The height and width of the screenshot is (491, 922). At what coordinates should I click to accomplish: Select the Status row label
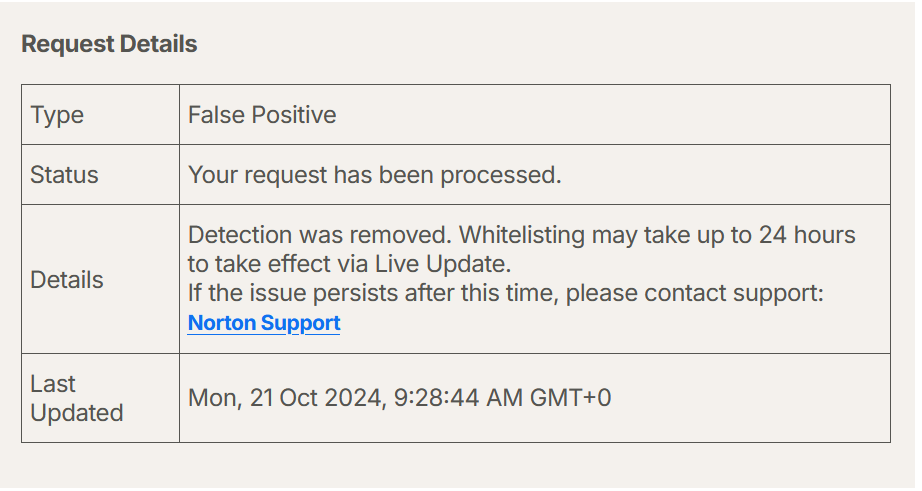64,175
